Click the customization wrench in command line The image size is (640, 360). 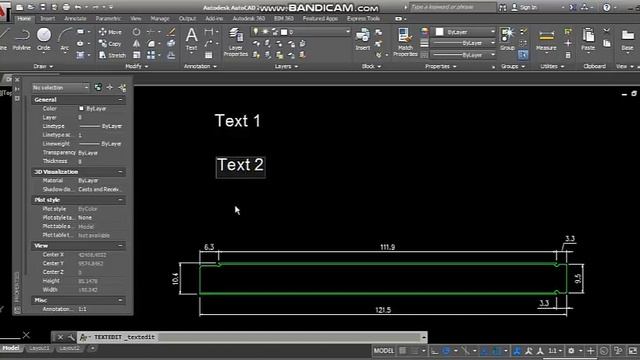pos(71,337)
